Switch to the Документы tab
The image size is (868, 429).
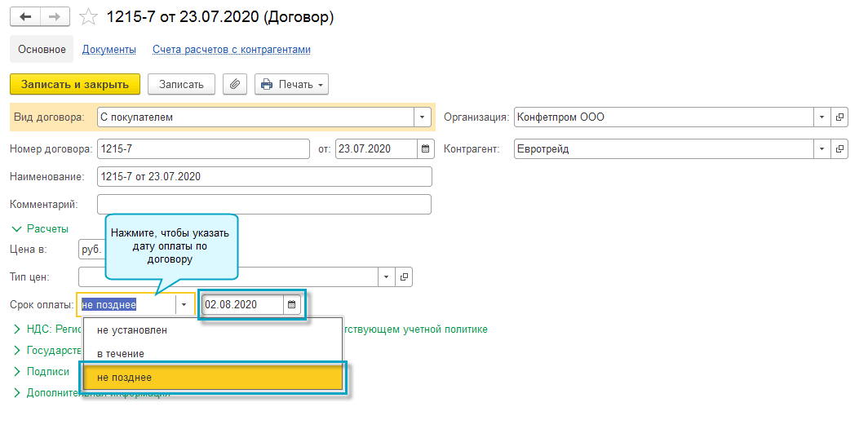pos(109,50)
